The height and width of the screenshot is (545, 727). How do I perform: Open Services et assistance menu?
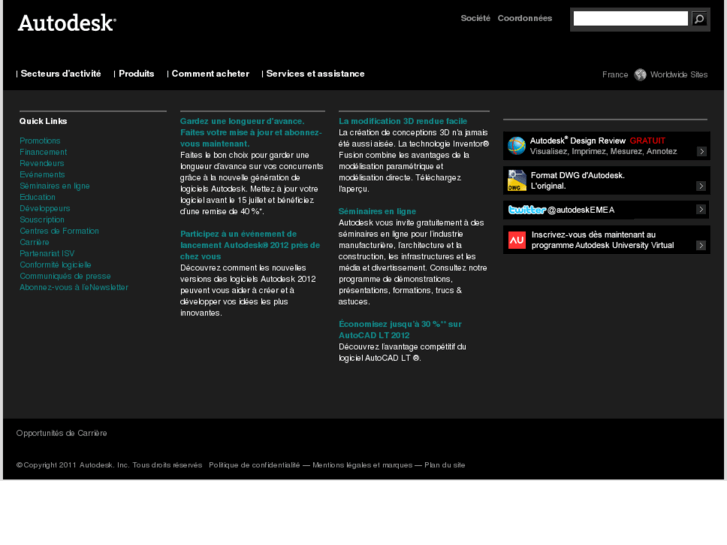pyautogui.click(x=315, y=74)
